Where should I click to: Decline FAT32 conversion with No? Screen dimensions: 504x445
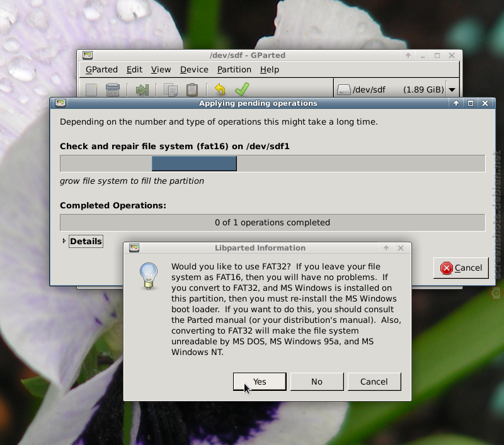pyautogui.click(x=317, y=381)
